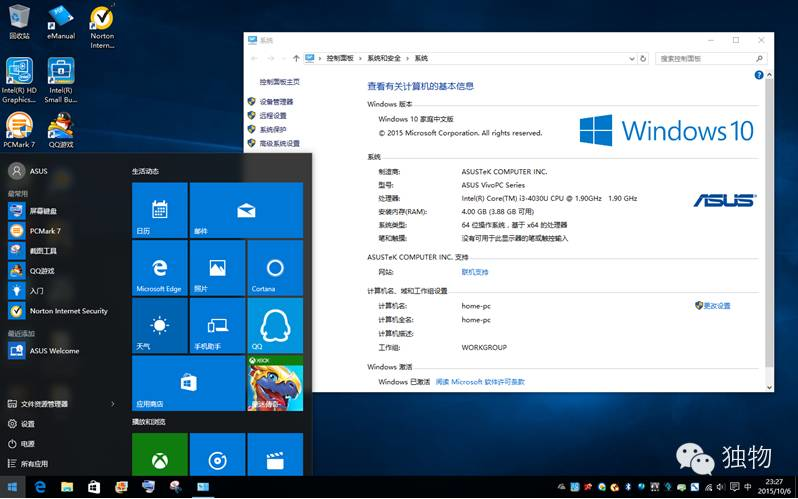Open the Mail (邮件) tile
This screenshot has height=499, width=798.
(x=246, y=210)
